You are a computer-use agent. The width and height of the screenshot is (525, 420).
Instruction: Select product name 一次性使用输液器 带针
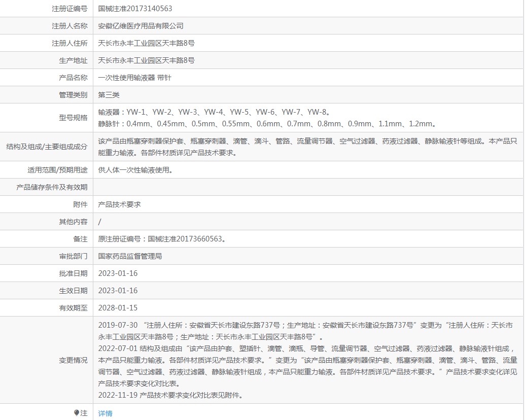[134, 78]
